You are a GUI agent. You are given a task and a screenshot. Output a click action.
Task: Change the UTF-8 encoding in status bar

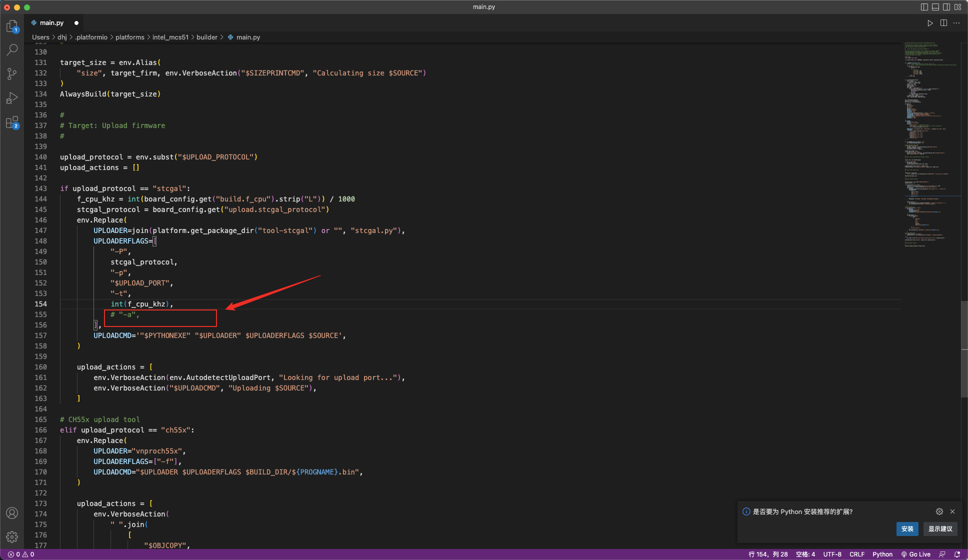tap(832, 554)
